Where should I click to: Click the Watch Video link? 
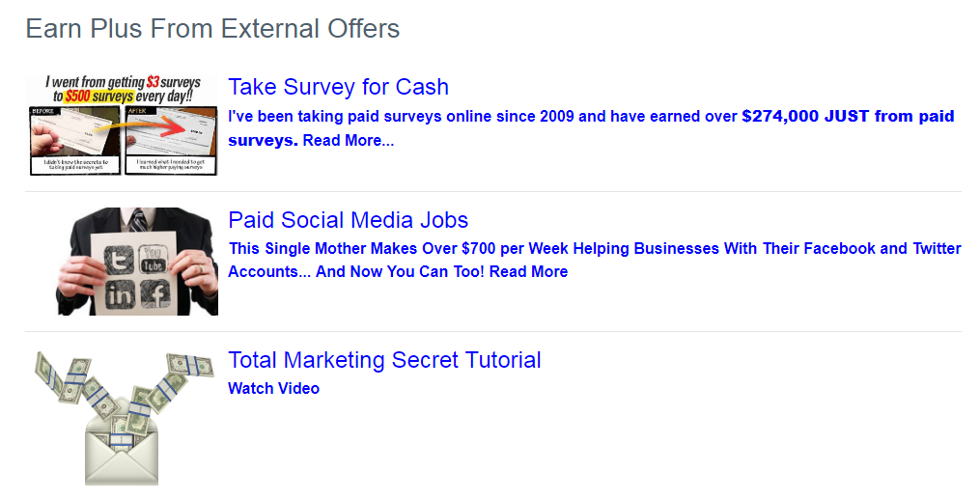pos(274,388)
